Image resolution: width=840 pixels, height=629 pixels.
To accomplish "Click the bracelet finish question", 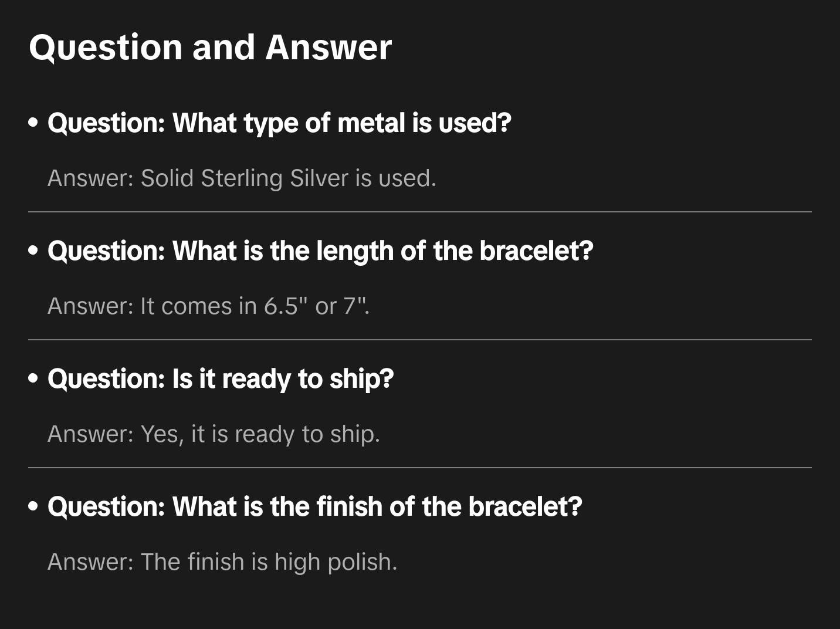I will (x=314, y=507).
